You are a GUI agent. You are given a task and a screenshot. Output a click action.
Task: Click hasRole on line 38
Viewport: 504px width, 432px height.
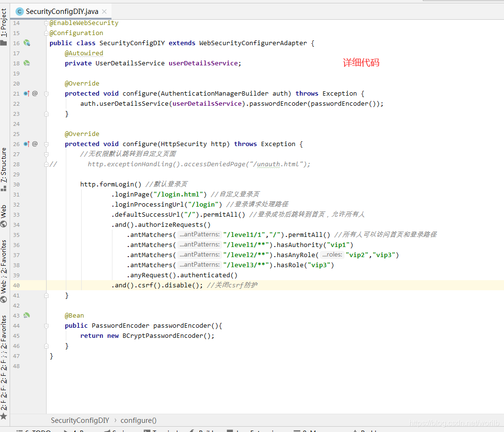(x=290, y=265)
